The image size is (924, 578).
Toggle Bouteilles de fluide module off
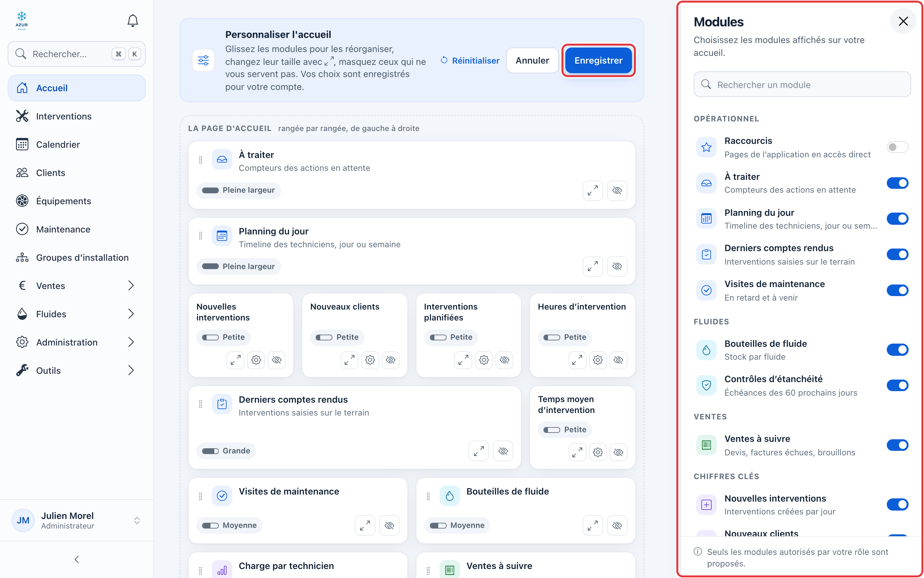point(897,350)
